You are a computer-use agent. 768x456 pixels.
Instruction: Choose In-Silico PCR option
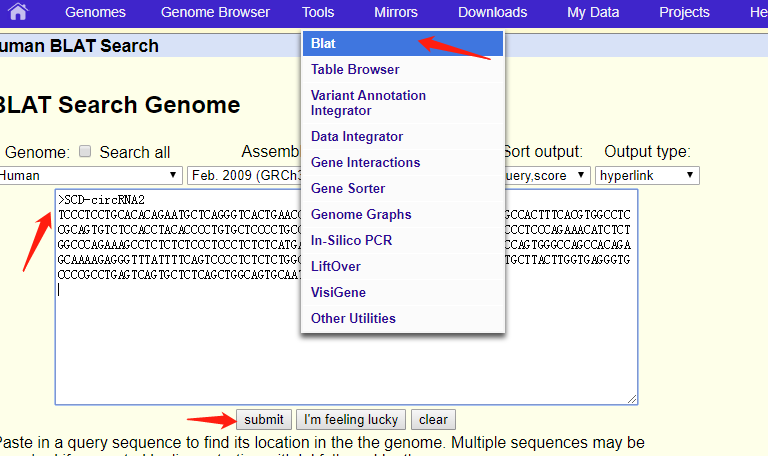(x=350, y=240)
